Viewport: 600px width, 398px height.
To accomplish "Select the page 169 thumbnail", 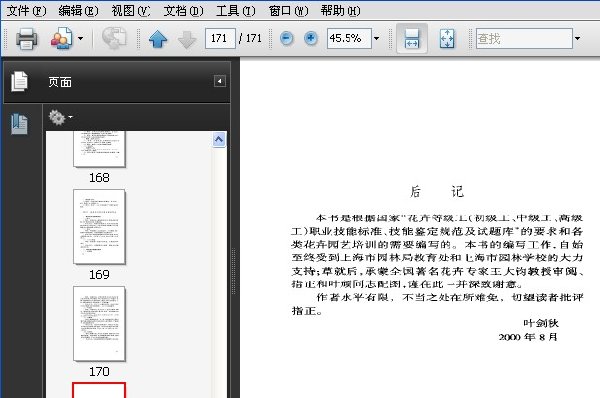I will click(x=99, y=227).
